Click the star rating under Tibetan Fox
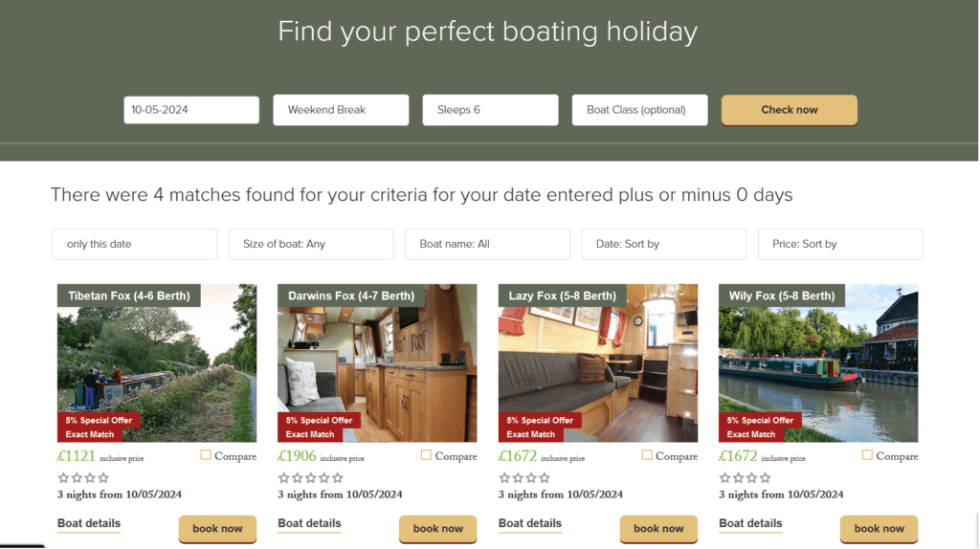980x549 pixels. click(x=83, y=478)
